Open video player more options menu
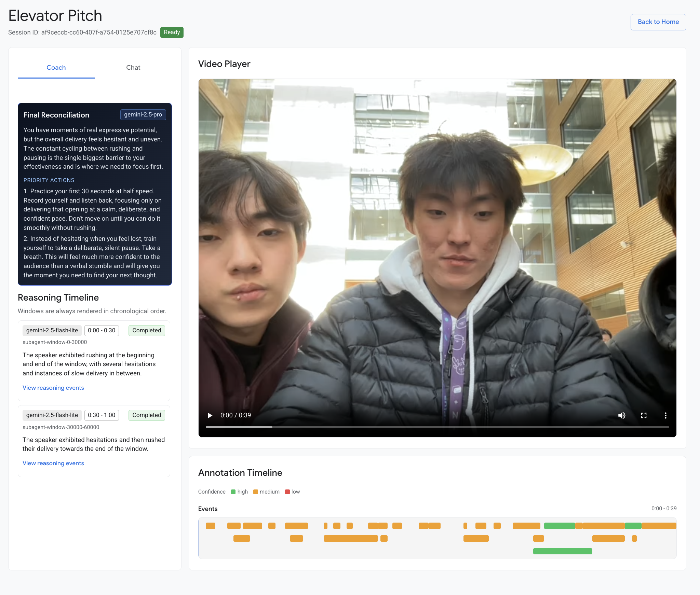Screen dimensions: 700x595 point(665,415)
